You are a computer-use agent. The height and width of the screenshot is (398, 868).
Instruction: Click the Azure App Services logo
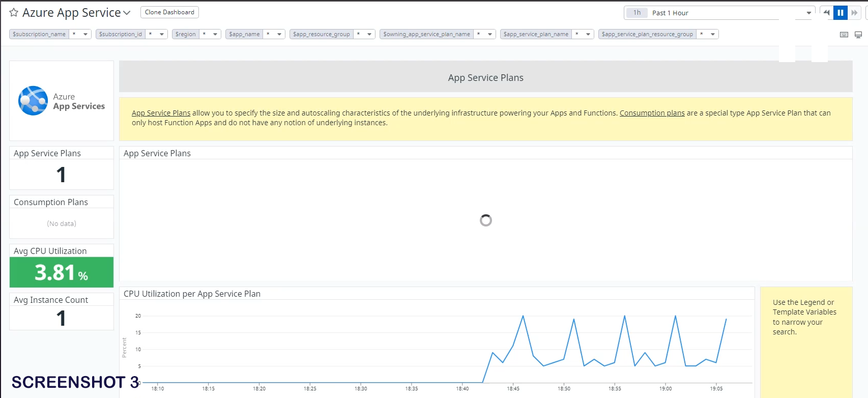(x=34, y=101)
